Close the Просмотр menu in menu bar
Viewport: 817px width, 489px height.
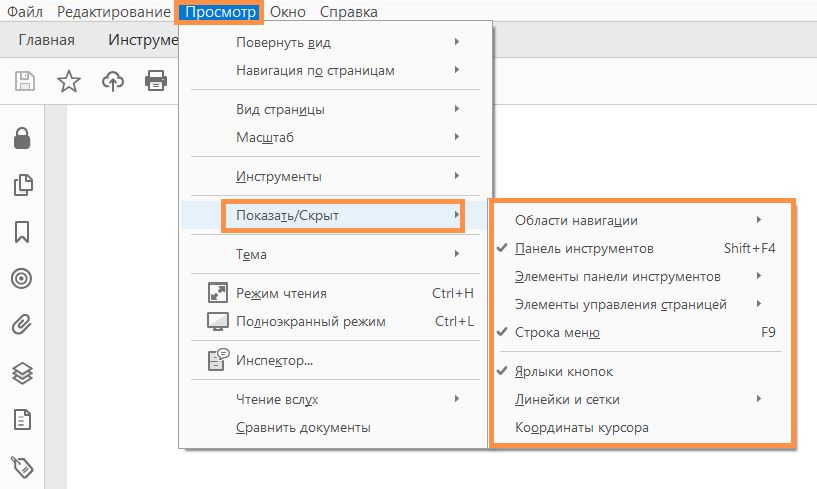220,11
